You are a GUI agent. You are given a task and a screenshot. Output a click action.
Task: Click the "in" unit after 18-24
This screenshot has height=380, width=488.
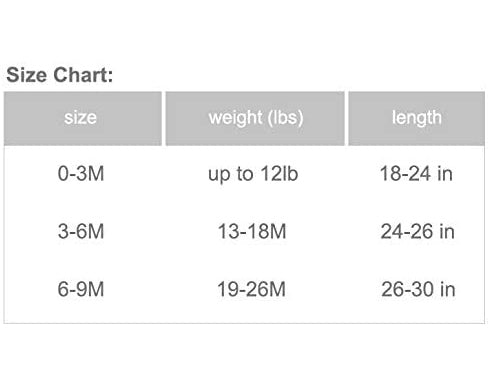point(445,174)
